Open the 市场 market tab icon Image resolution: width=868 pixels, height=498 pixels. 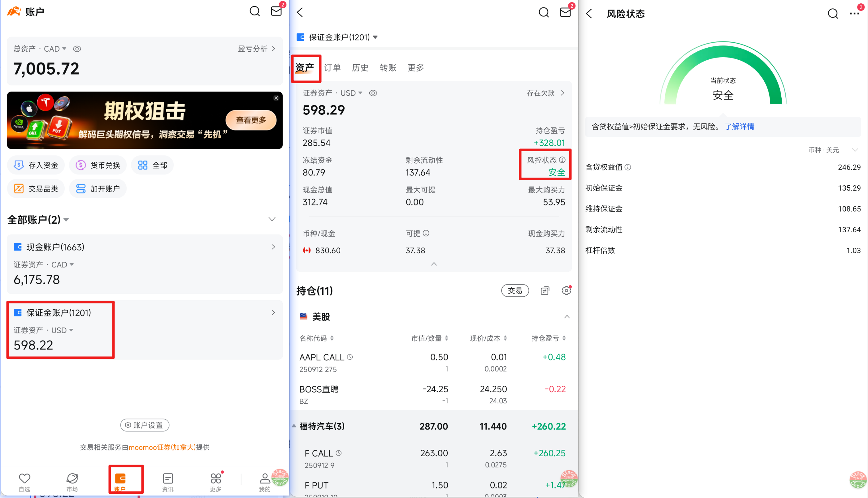(72, 479)
